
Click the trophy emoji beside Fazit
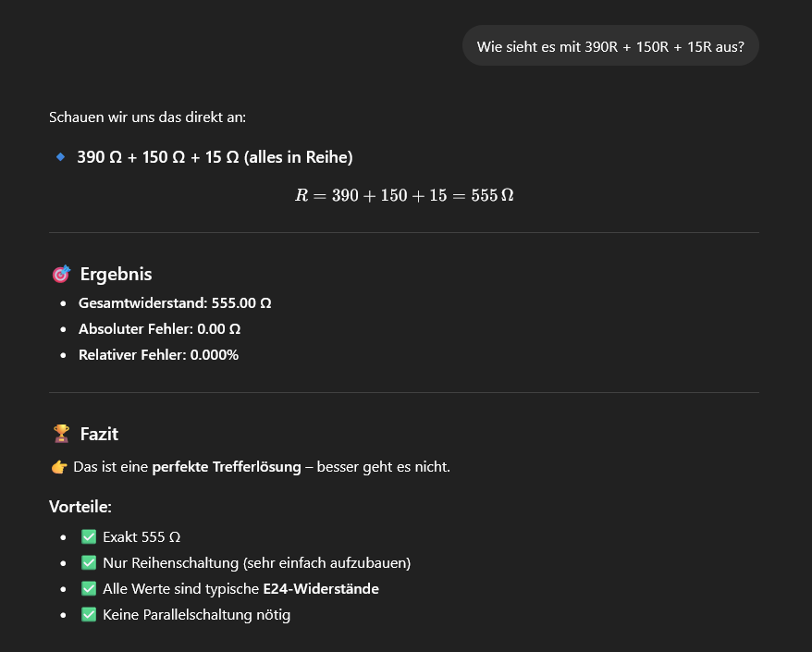pos(61,433)
